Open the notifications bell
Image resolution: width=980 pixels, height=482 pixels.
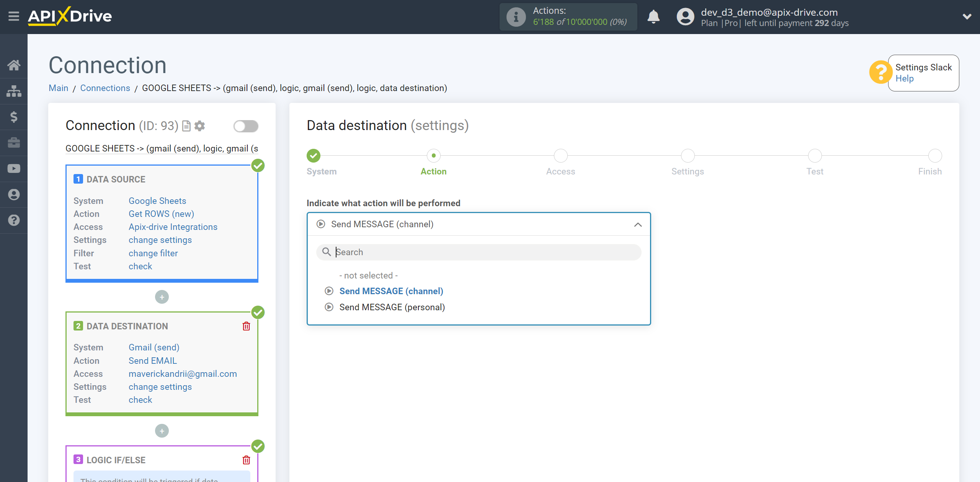click(x=653, y=17)
